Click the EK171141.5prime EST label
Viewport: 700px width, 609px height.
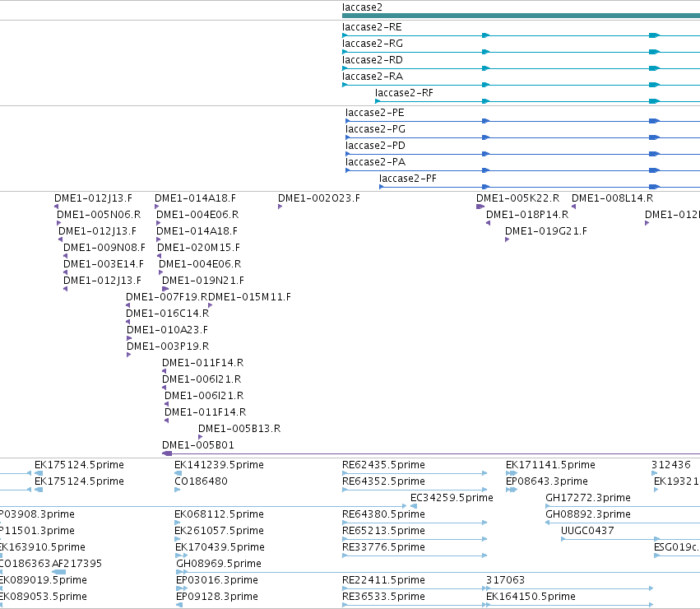[x=550, y=465]
